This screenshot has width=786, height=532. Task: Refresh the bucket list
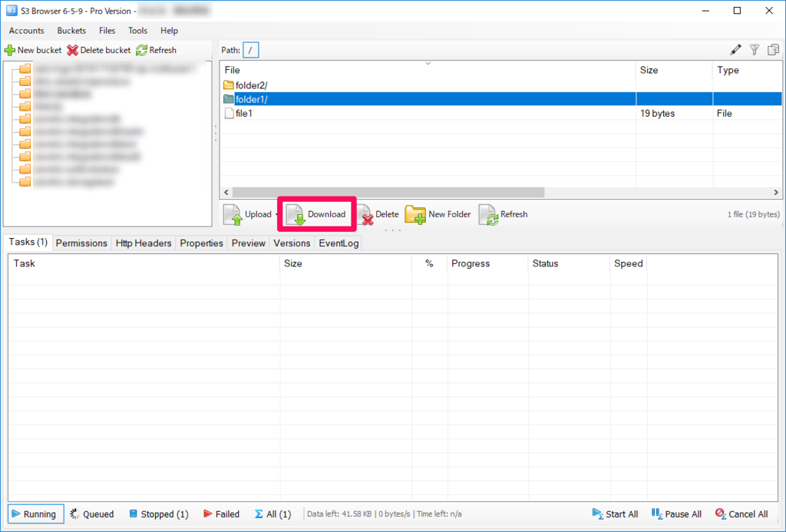157,50
